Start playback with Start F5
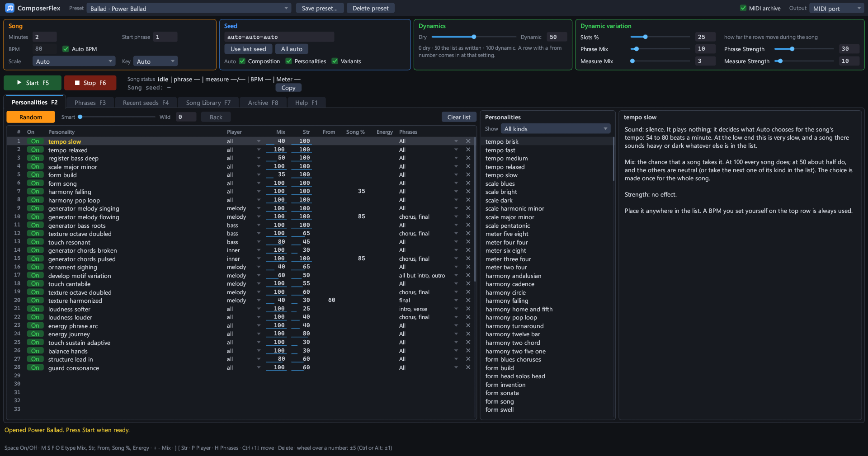This screenshot has height=456, width=868. tap(33, 83)
